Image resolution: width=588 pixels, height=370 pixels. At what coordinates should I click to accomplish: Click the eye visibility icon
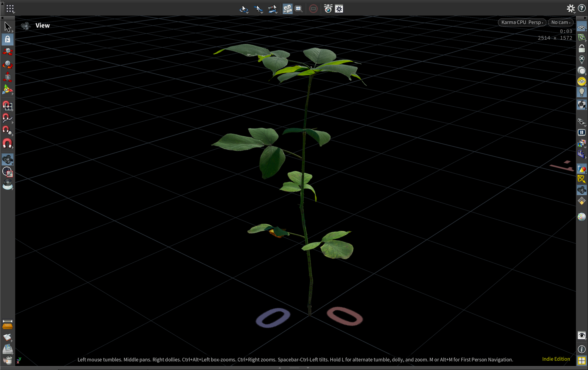tap(581, 335)
